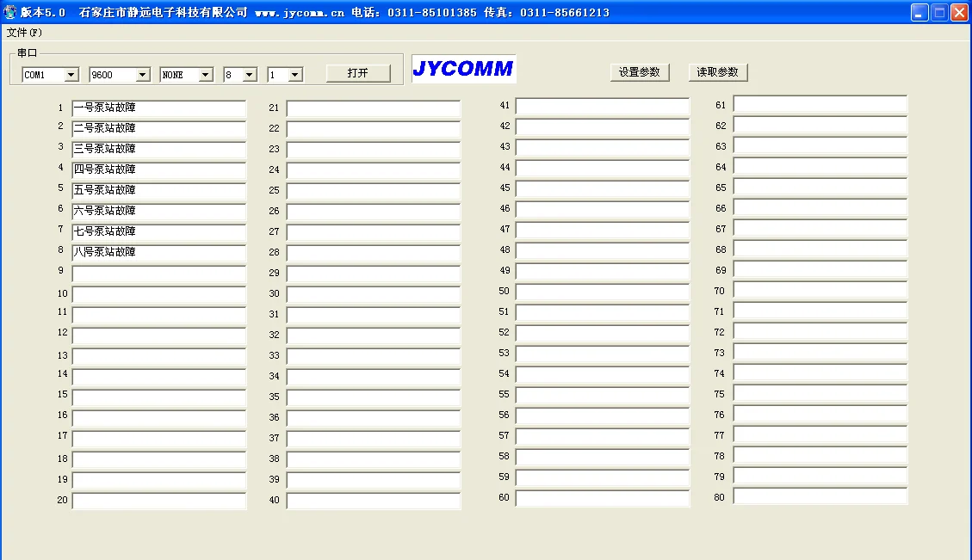
Task: Click the JYCOMM logo
Action: tap(464, 68)
